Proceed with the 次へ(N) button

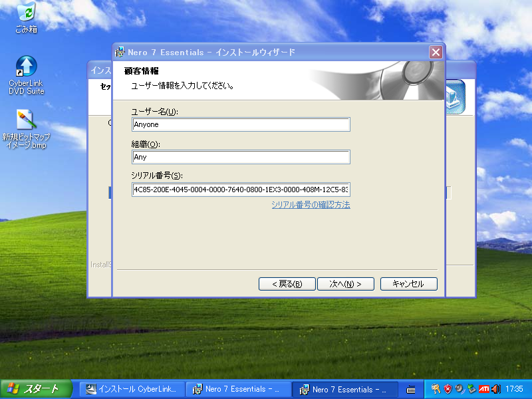345,284
